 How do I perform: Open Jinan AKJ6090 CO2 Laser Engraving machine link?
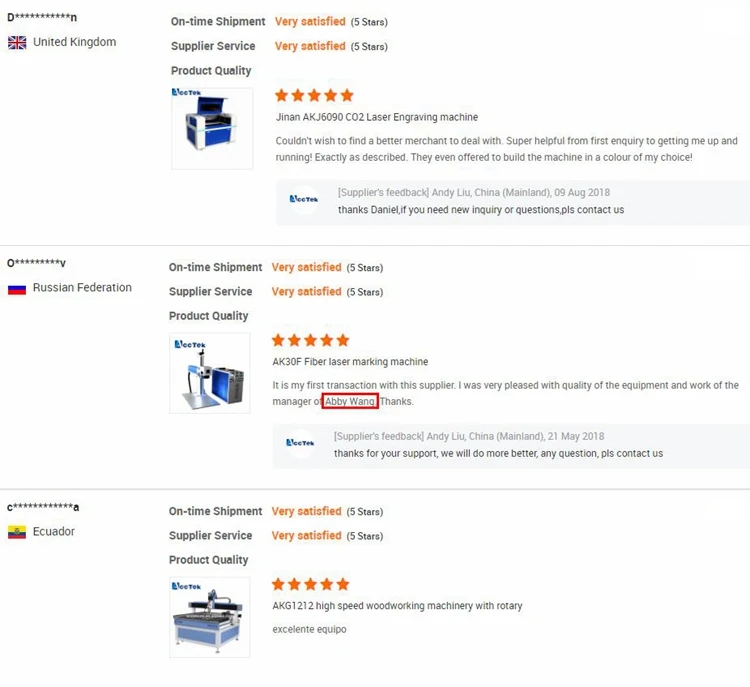pyautogui.click(x=377, y=117)
